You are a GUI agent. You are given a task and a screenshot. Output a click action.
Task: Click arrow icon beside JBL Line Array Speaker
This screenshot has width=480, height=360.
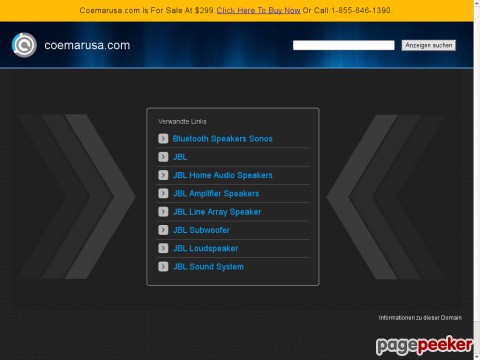coord(163,212)
